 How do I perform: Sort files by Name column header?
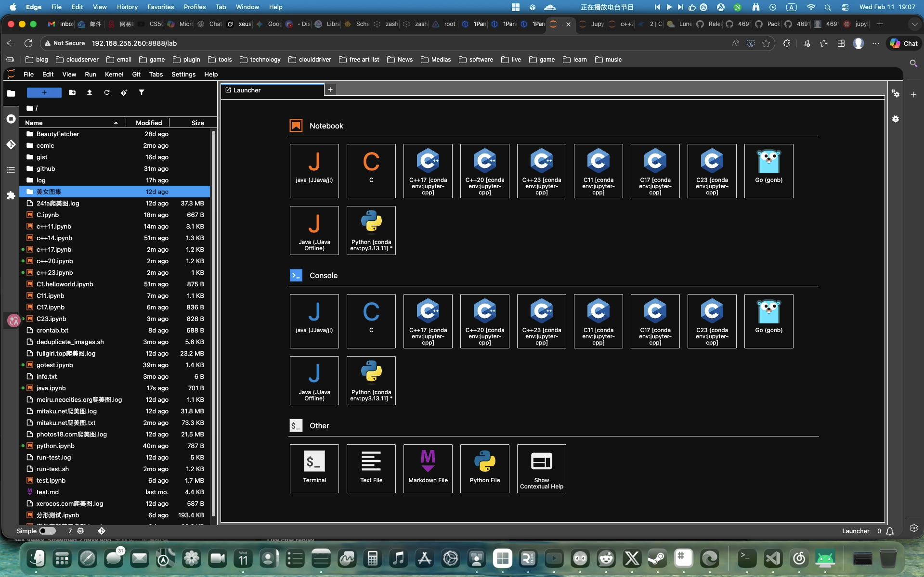72,123
